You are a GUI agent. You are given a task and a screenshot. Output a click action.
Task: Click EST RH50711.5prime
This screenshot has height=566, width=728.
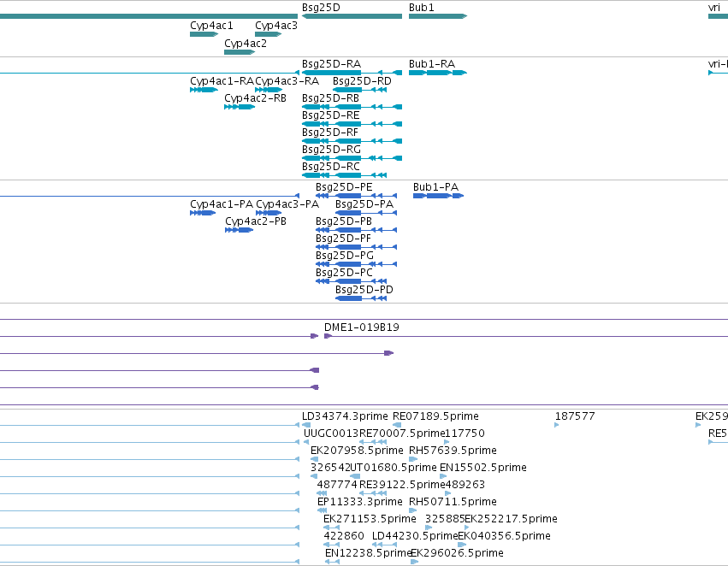tap(453, 503)
